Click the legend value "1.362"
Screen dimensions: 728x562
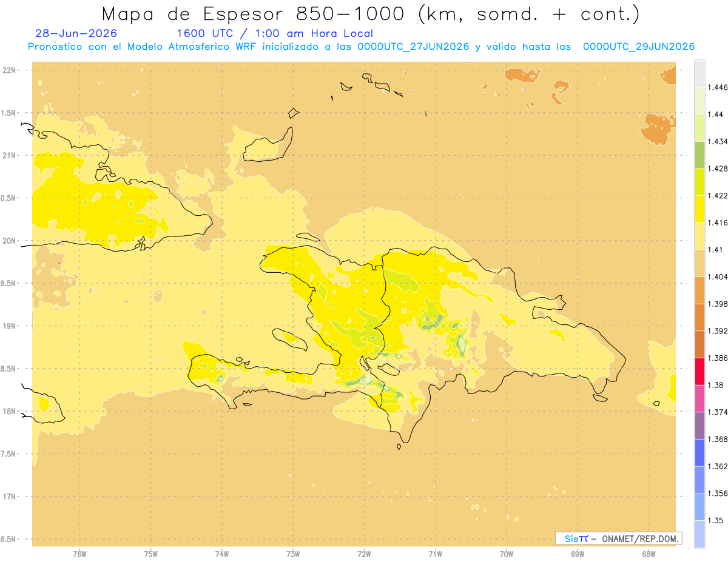click(x=718, y=466)
